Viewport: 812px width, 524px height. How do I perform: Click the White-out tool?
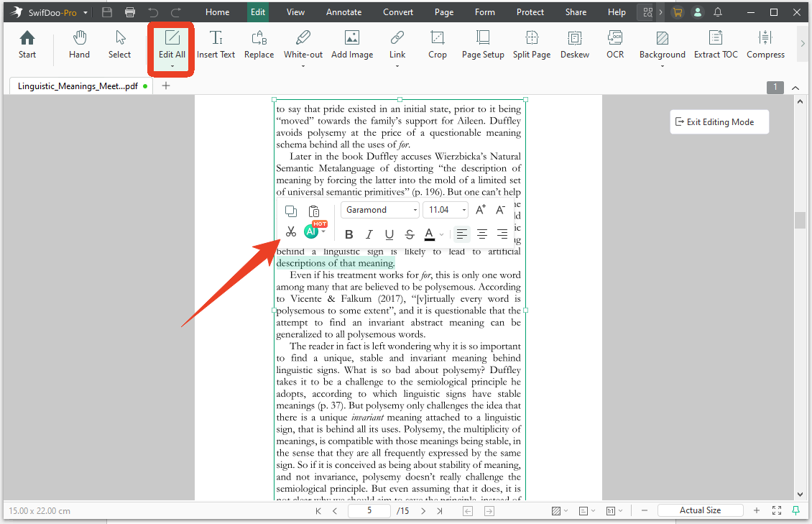tap(303, 44)
